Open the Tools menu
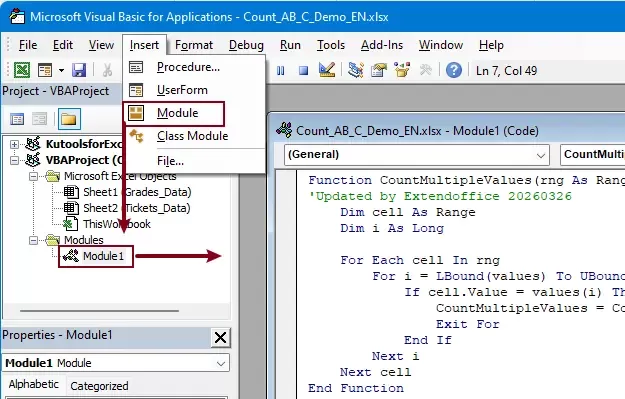Viewport: 625px width, 399px height. 331,45
